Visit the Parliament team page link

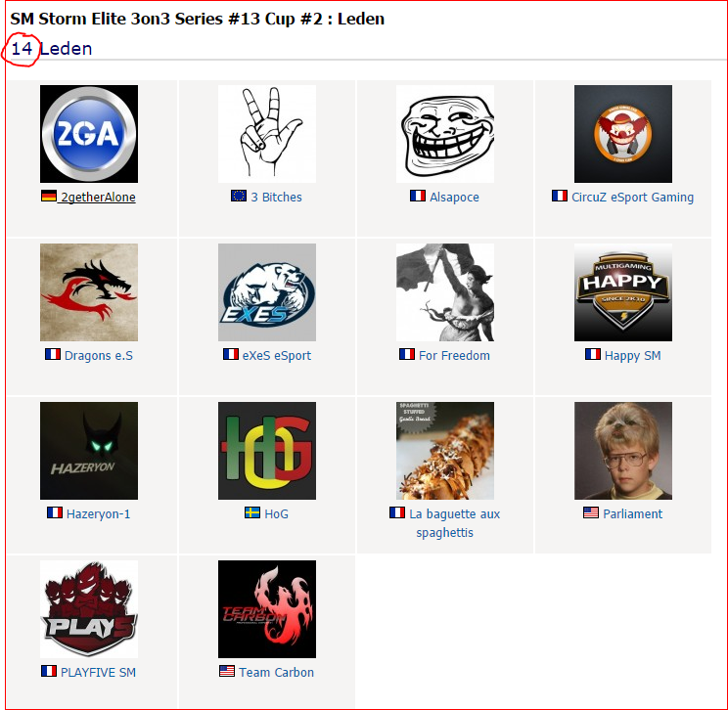click(632, 513)
